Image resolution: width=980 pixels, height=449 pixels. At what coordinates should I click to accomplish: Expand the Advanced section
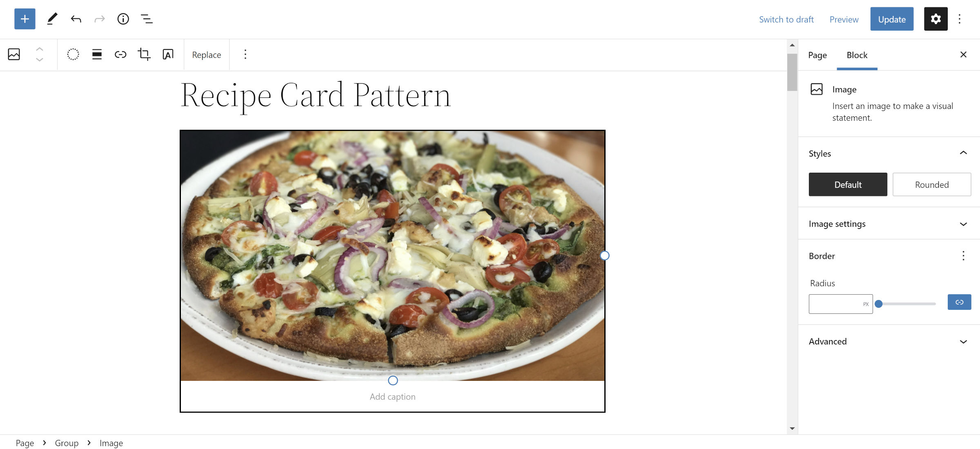tap(888, 341)
